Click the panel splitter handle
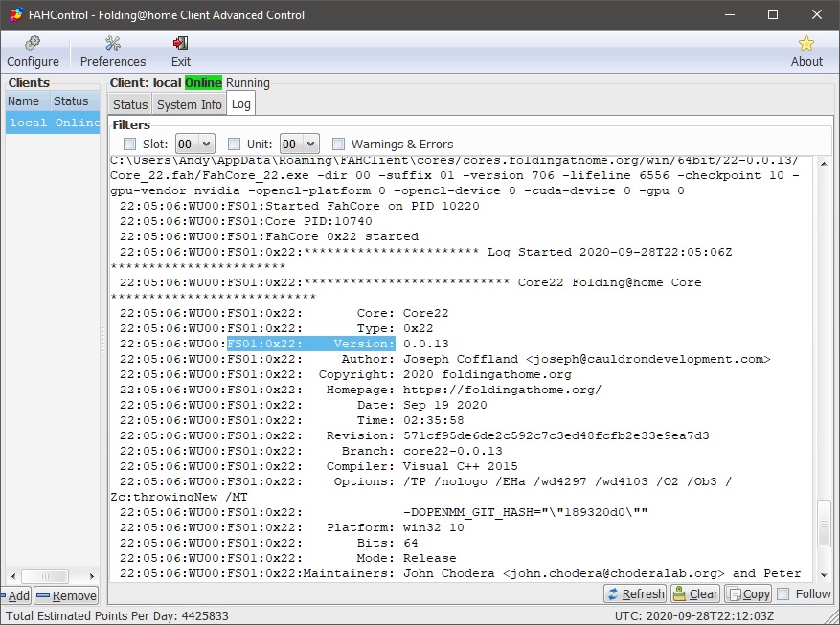Screen dimensions: 840x625 tap(102, 339)
